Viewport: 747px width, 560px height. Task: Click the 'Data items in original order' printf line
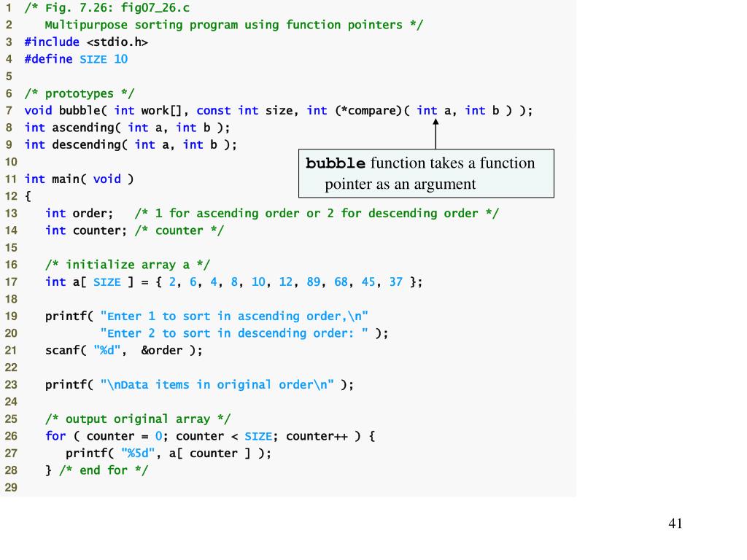pos(200,385)
